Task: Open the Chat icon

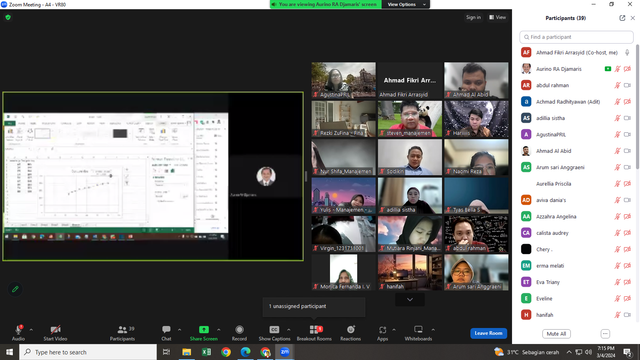Action: tap(166, 329)
